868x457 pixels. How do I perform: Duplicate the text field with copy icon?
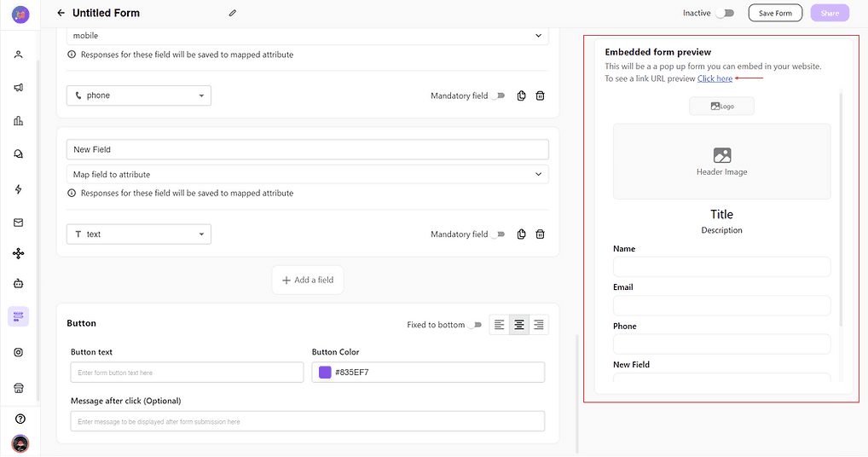point(522,234)
